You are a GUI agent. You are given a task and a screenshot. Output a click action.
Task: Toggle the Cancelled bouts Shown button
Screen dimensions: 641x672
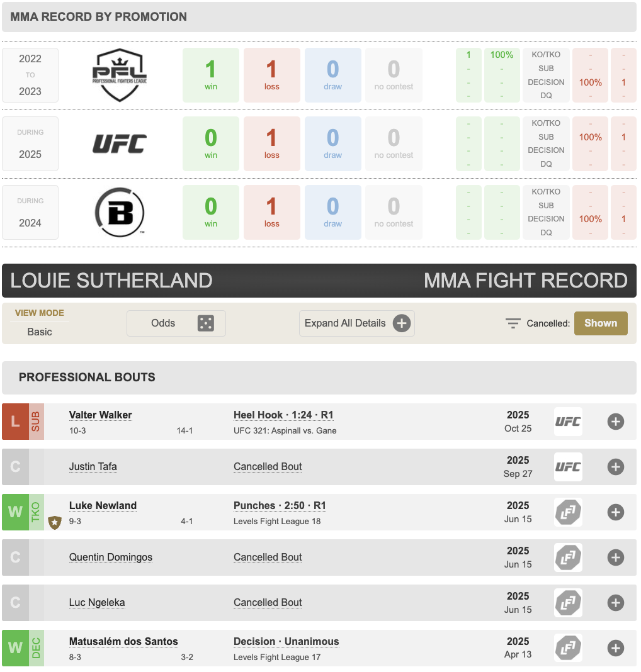[x=601, y=323]
